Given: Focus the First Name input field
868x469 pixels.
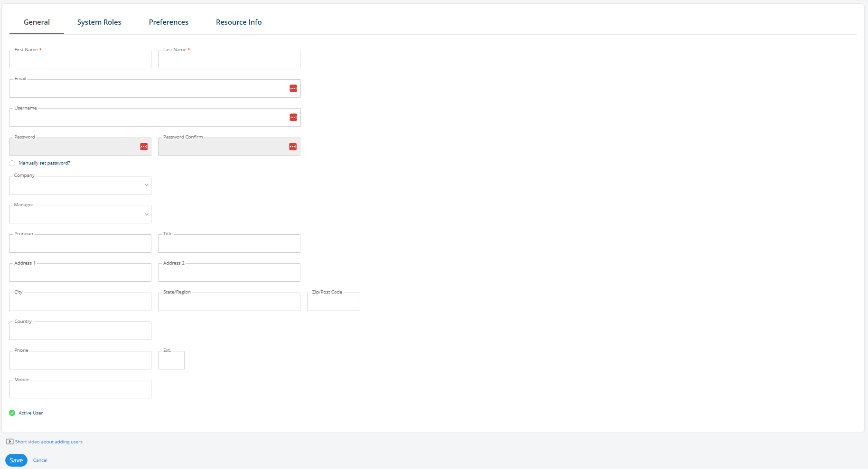Looking at the screenshot, I should click(x=80, y=59).
